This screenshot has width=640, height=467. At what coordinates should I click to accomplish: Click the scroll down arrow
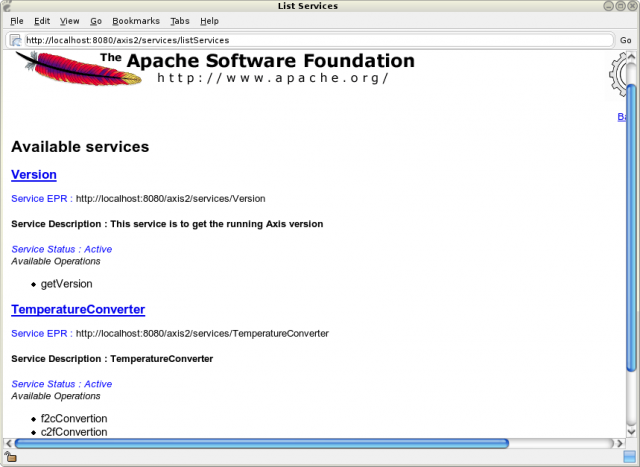point(631,431)
